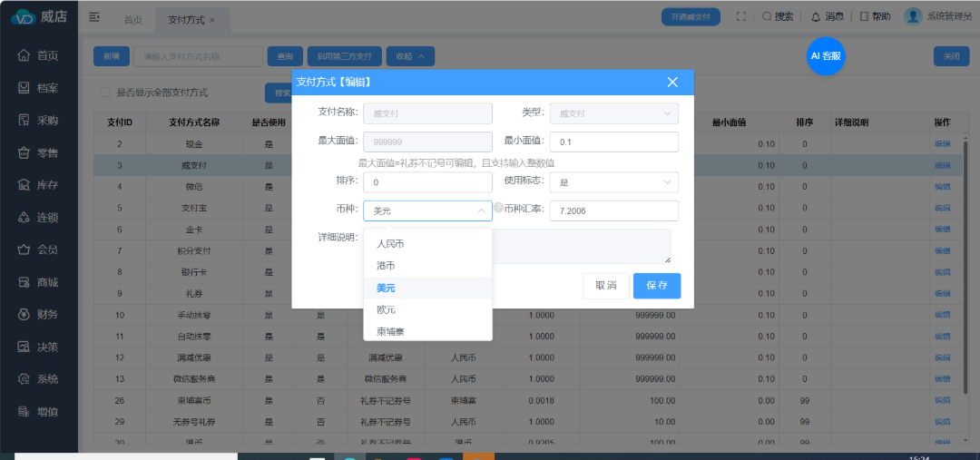Screen dimensions: 980x460
Task: Open the 会员 member sidebar icon
Action: (x=24, y=250)
